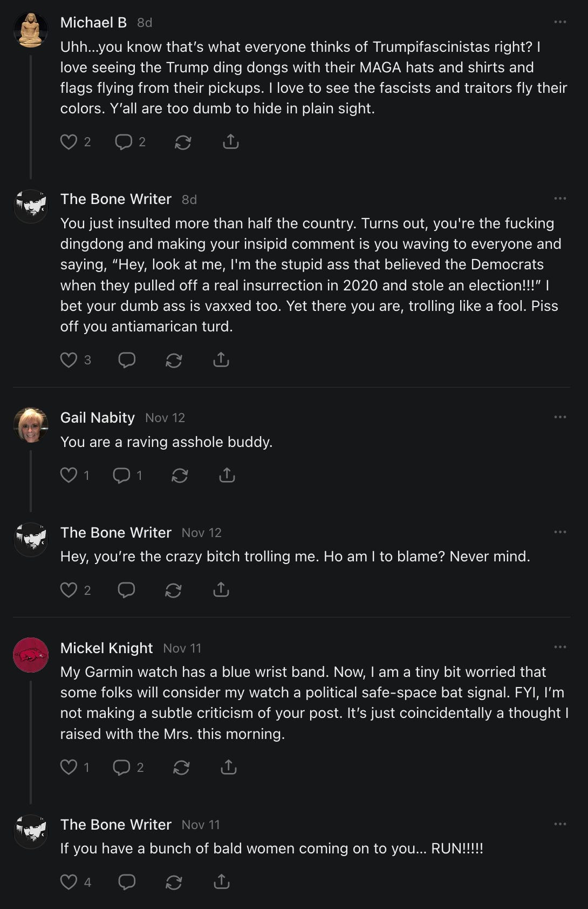
Task: Open Mickel Knight's profile name link
Action: pos(106,648)
